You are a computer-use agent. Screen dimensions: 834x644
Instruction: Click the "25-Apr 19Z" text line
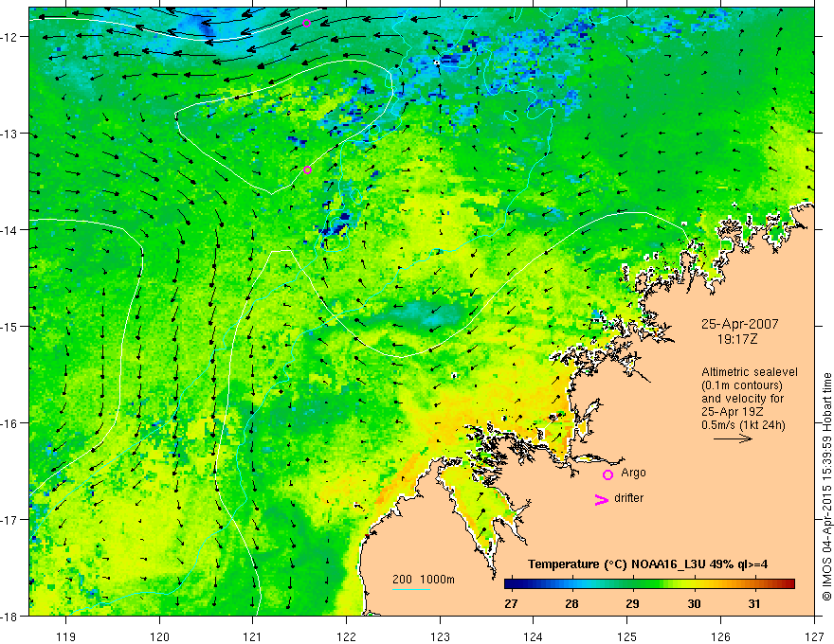coord(733,412)
